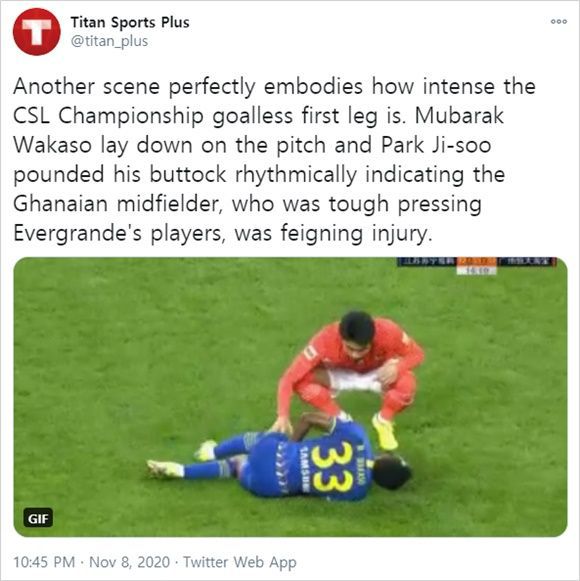Open the Titan Sports Plus profile name
The image size is (580, 581).
[130, 22]
